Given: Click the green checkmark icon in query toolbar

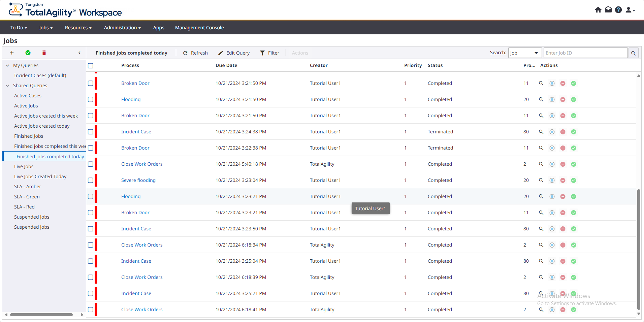Looking at the screenshot, I should coord(28,53).
